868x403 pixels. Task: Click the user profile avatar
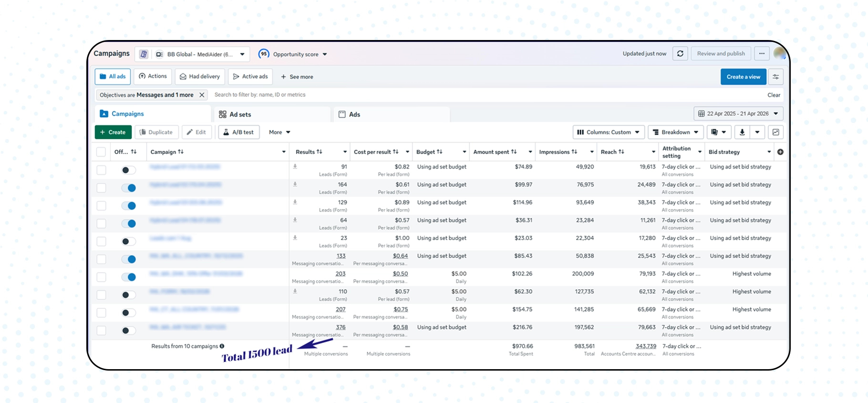tap(780, 53)
